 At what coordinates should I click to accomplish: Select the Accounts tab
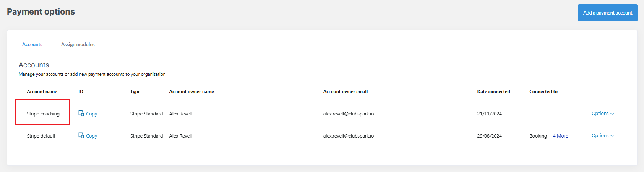[32, 45]
